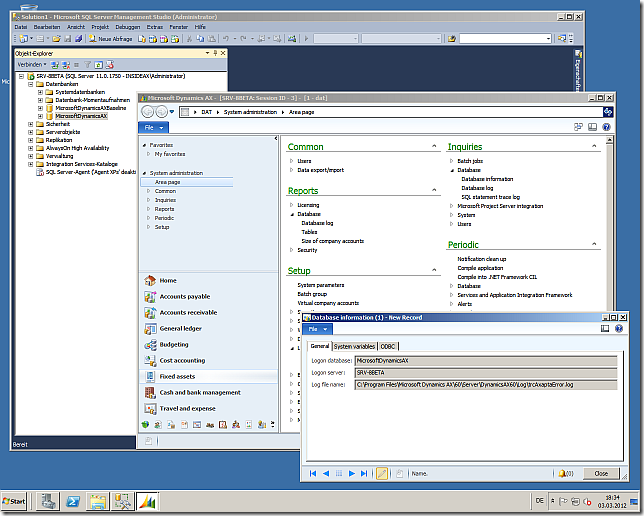Open Data export/import under Common
Viewport: 644px width, 516px height.
click(320, 170)
